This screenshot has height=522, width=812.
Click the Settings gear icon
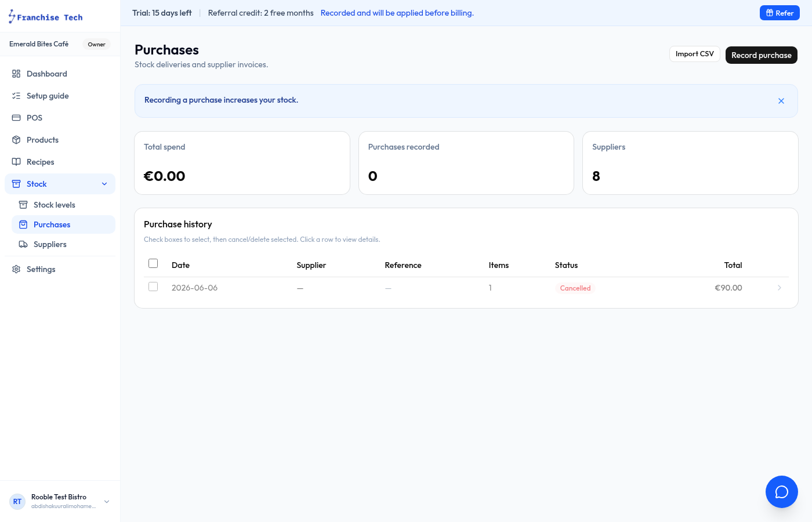tap(16, 269)
